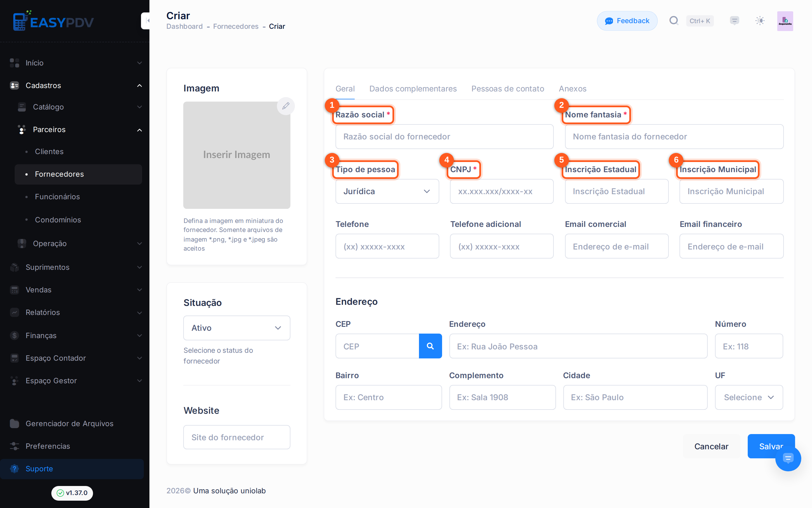Click the EasyPDV logo
This screenshot has width=812, height=508.
click(x=53, y=21)
